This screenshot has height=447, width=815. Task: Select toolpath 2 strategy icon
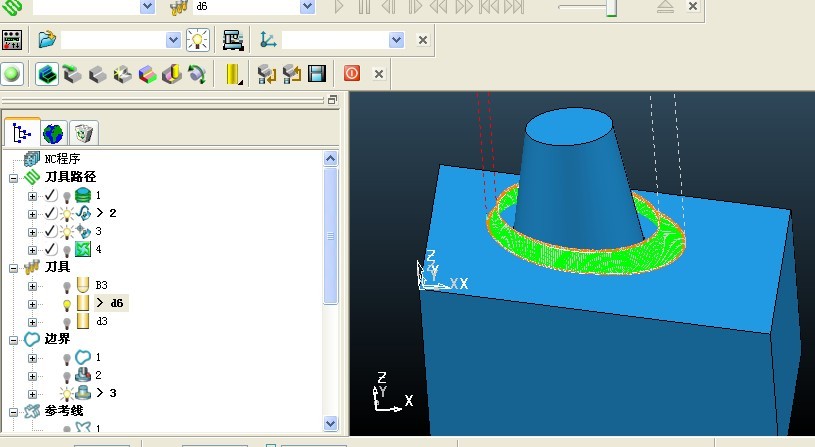83,213
